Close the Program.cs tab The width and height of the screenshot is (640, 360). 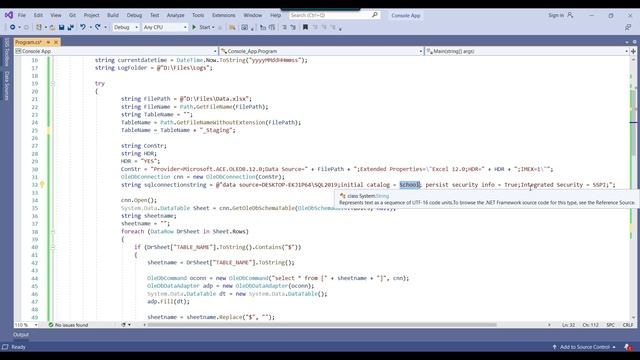point(56,42)
